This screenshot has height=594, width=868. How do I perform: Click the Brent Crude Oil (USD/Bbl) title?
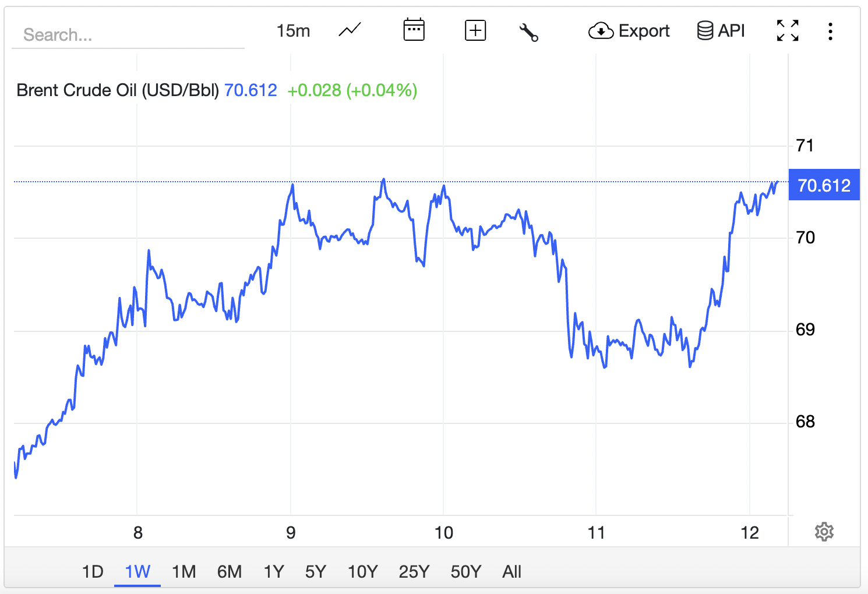point(118,90)
